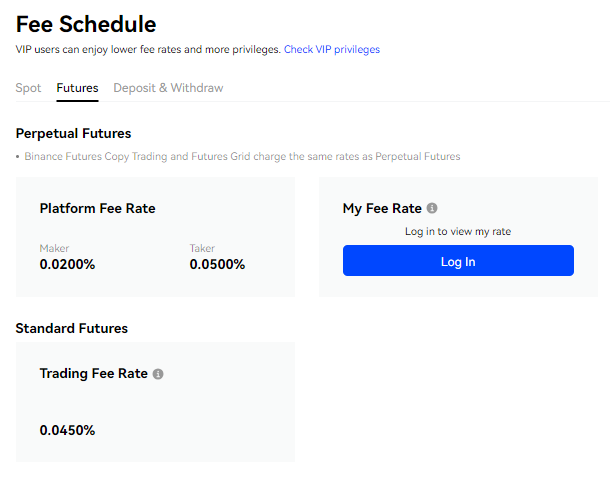The width and height of the screenshot is (610, 490).
Task: Switch to the Spot tab
Action: pos(29,88)
